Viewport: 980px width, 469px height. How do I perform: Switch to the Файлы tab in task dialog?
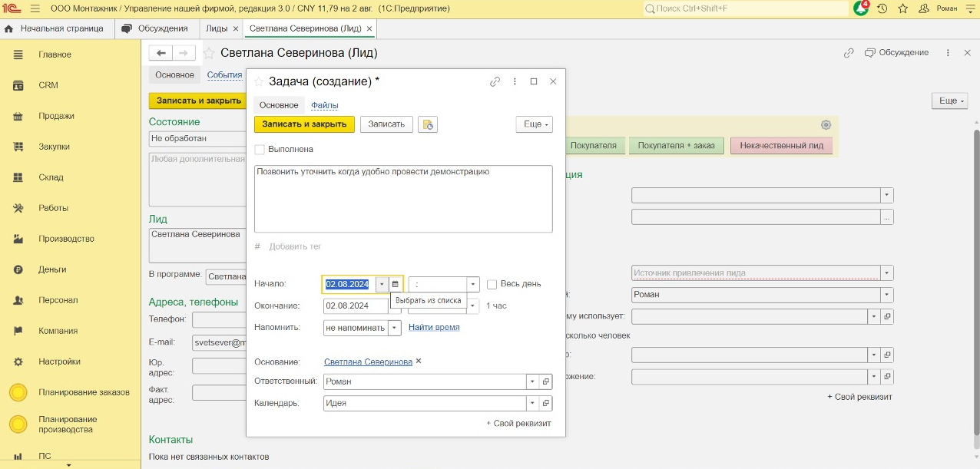point(325,105)
